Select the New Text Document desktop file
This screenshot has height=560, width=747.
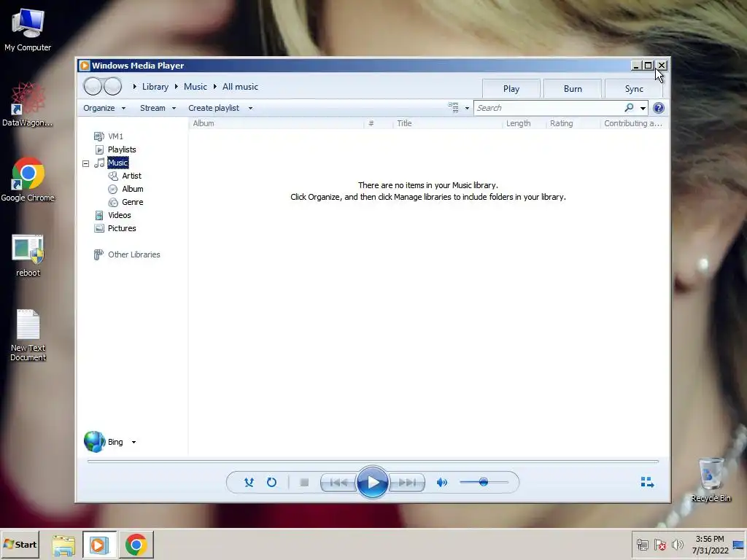coord(28,335)
